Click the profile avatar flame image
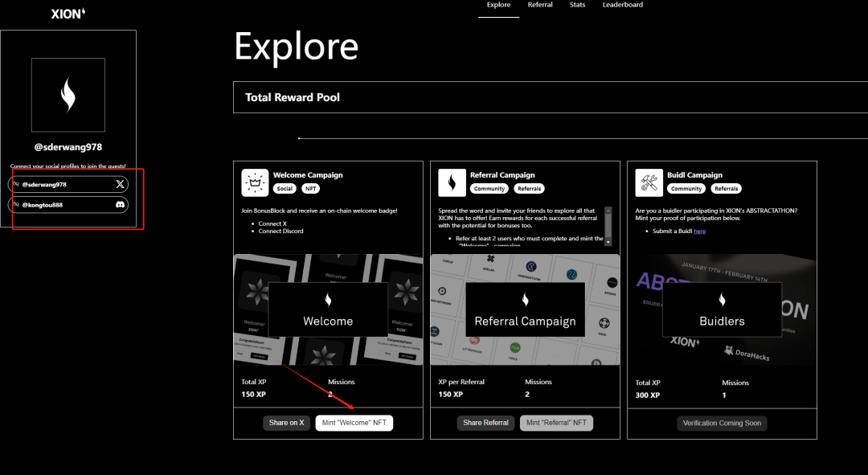868x475 pixels. tap(68, 95)
